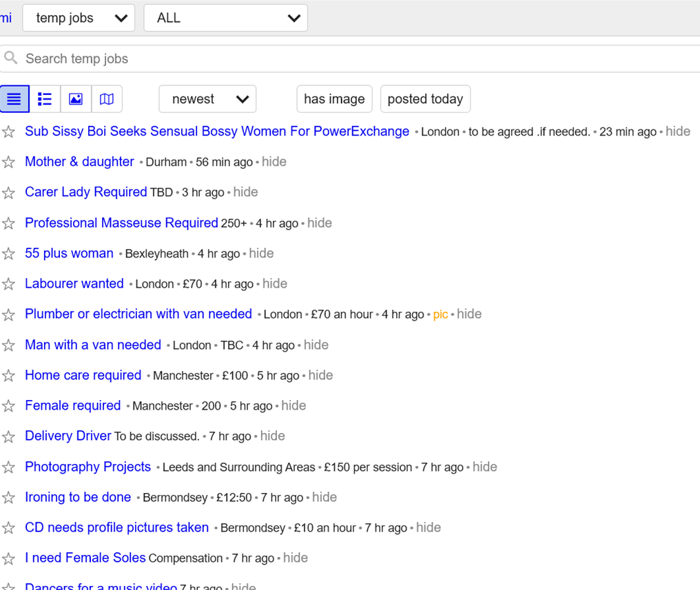Hide the 'Professional Masseuse Required' listing
The image size is (700, 590).
[320, 222]
